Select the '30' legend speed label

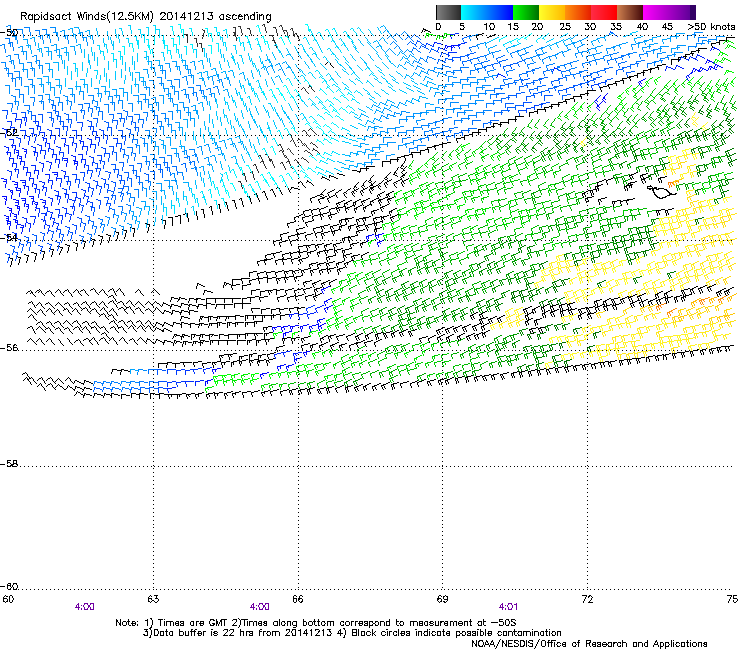coord(590,27)
